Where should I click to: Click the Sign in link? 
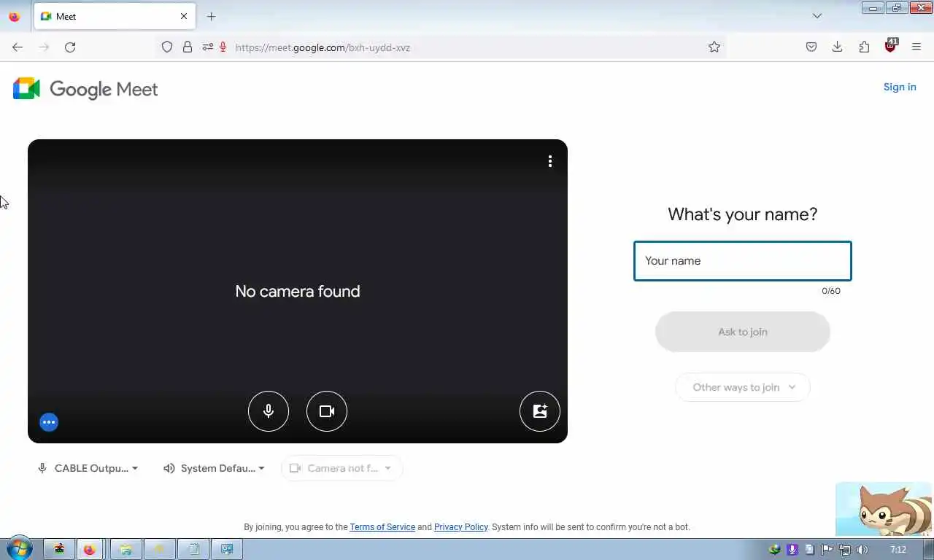(x=900, y=87)
